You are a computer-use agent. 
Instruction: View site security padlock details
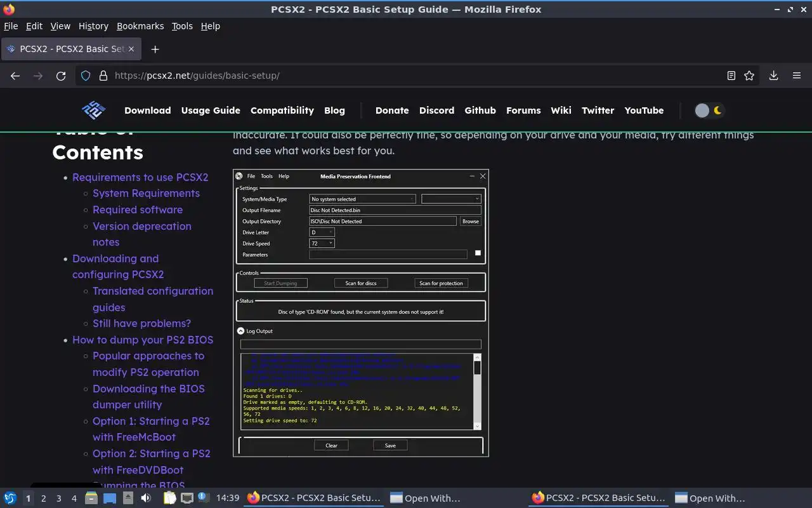click(103, 76)
